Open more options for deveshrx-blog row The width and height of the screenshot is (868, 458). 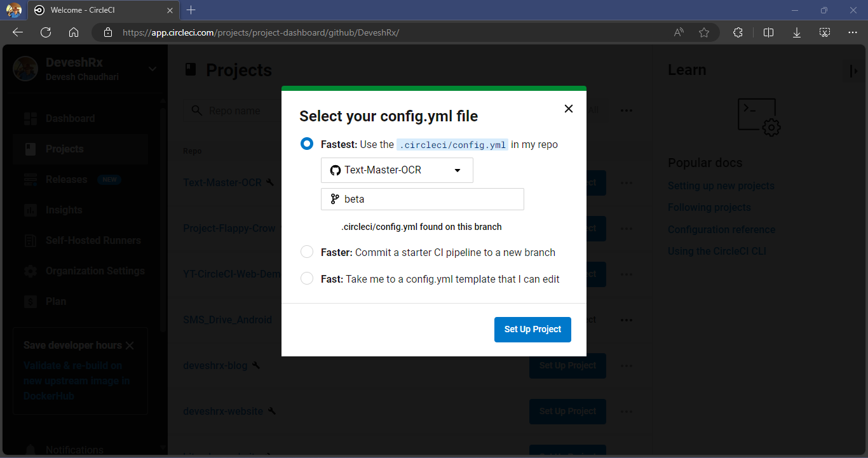tap(627, 365)
